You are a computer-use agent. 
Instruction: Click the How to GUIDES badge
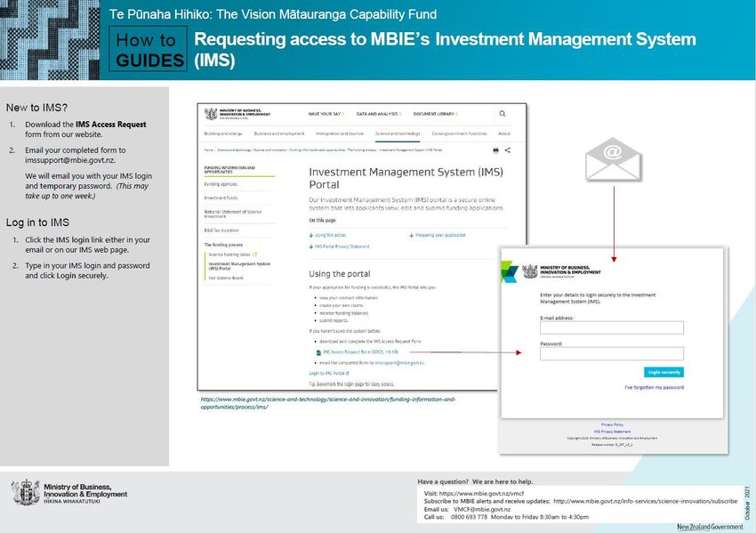148,49
